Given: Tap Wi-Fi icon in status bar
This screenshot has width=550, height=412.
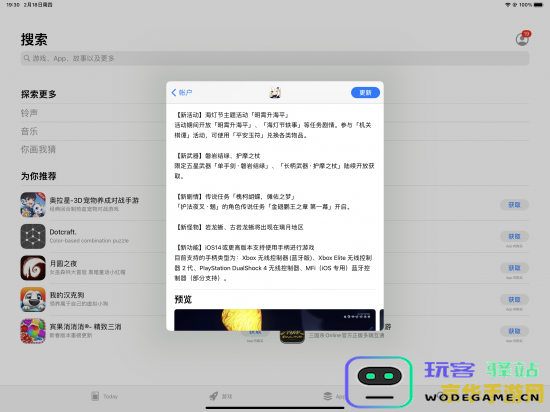Looking at the screenshot, I should (508, 5).
